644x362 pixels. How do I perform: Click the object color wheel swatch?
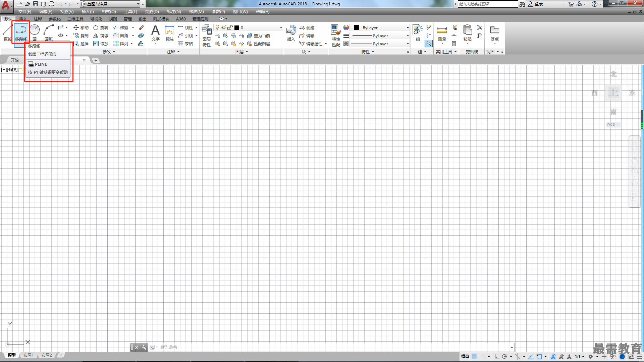pyautogui.click(x=346, y=27)
